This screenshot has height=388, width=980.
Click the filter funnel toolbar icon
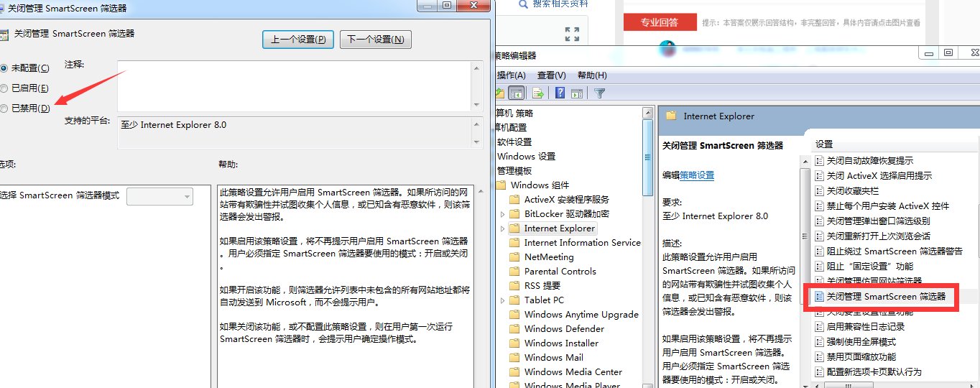600,93
